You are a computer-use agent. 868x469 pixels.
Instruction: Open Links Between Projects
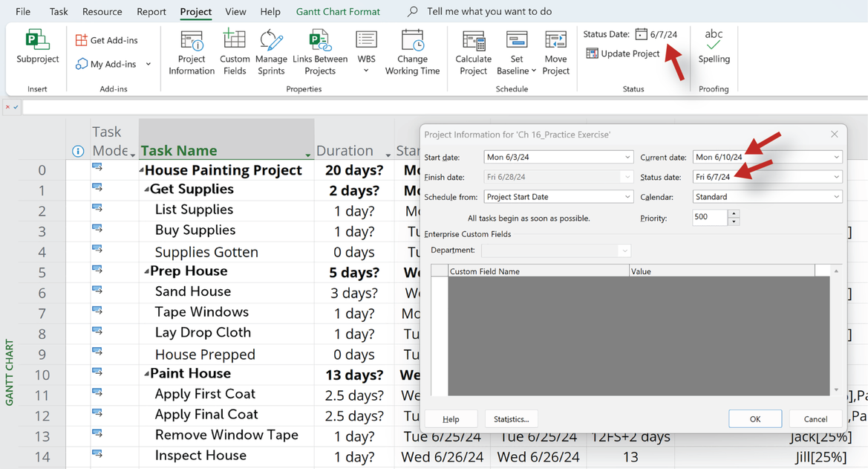click(320, 53)
